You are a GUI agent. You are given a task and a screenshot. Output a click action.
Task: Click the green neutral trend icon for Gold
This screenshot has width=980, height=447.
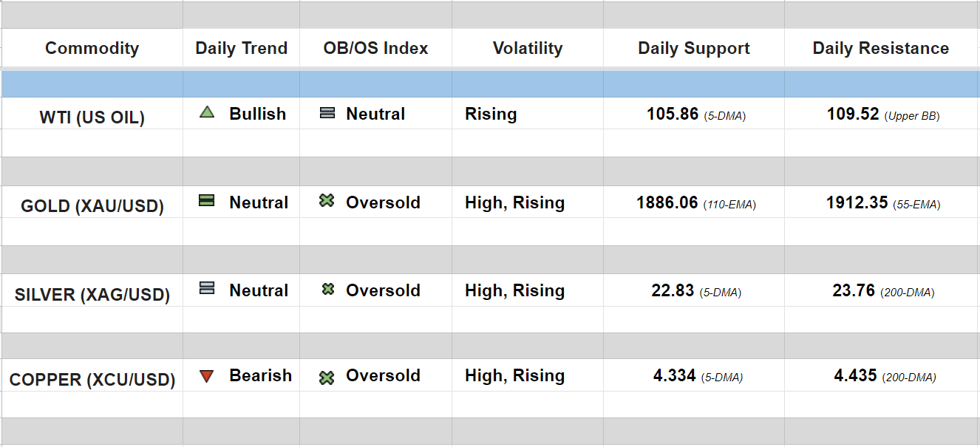[207, 201]
